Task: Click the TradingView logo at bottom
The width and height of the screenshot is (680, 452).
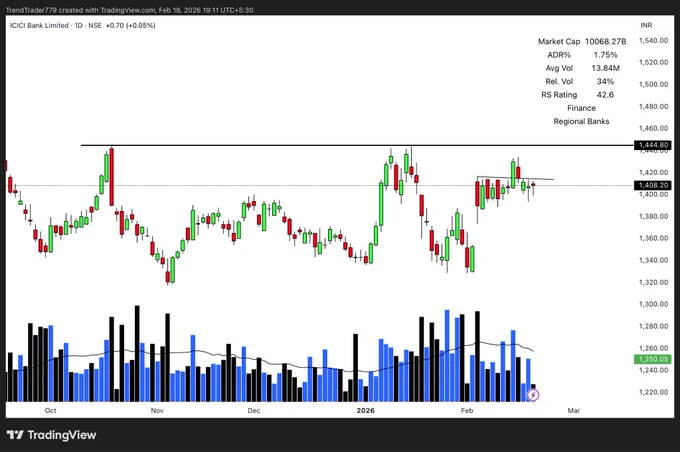Action: pyautogui.click(x=51, y=435)
